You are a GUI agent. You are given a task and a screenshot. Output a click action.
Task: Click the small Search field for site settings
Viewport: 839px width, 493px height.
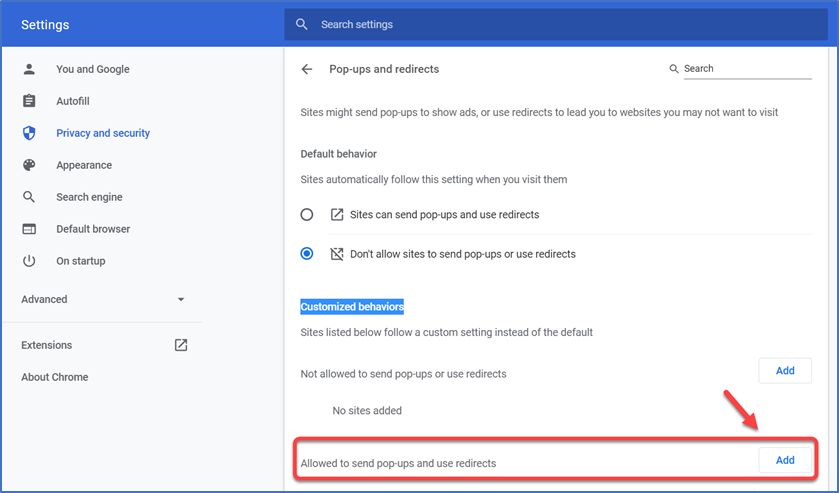pyautogui.click(x=748, y=69)
